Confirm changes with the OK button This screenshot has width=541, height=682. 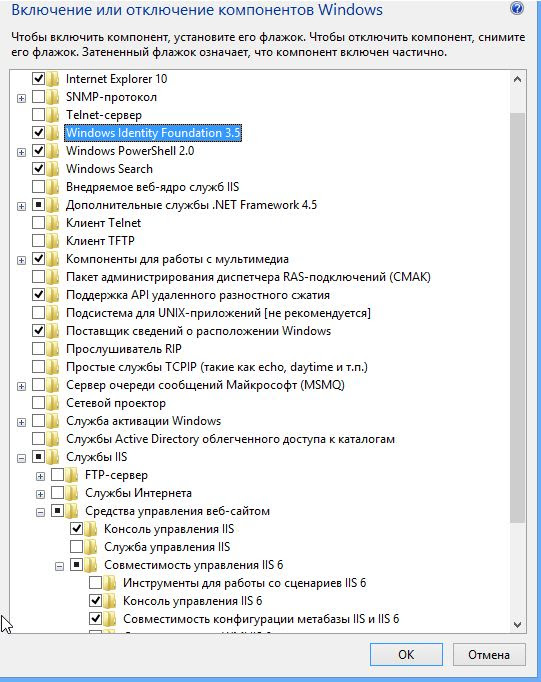pos(406,655)
